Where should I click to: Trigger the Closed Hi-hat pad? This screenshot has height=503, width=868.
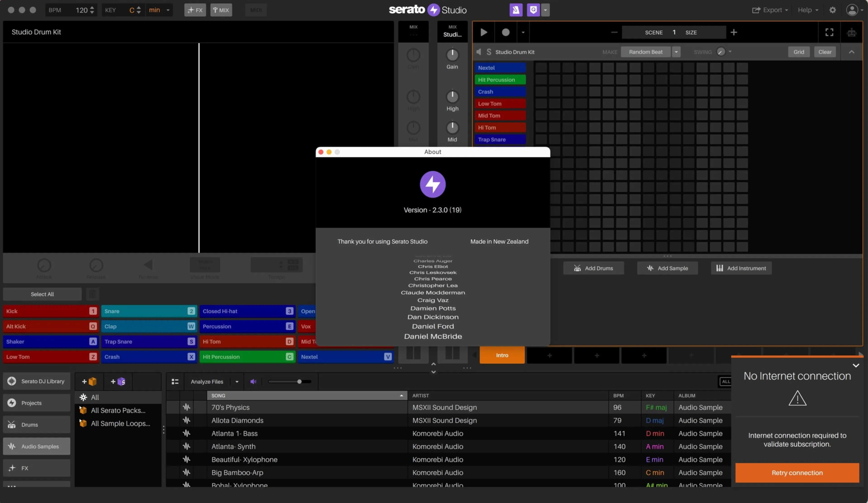[247, 311]
